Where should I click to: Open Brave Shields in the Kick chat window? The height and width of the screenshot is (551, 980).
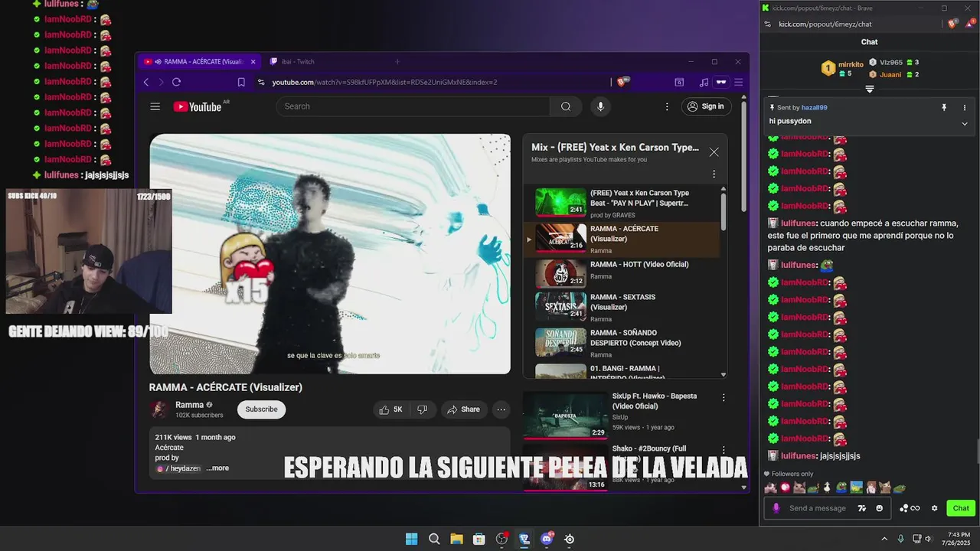click(x=952, y=24)
